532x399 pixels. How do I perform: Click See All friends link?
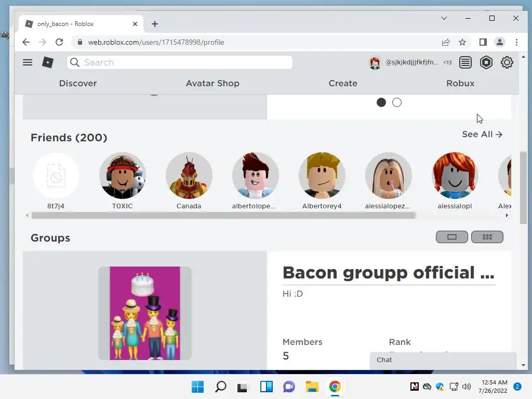pyautogui.click(x=482, y=134)
